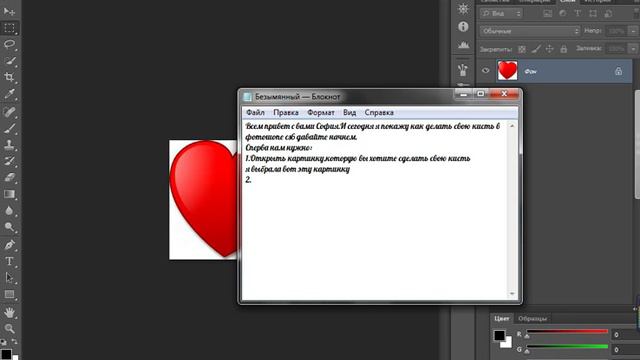Select the Rectangular Marquee tool
The image size is (640, 360).
[9, 28]
